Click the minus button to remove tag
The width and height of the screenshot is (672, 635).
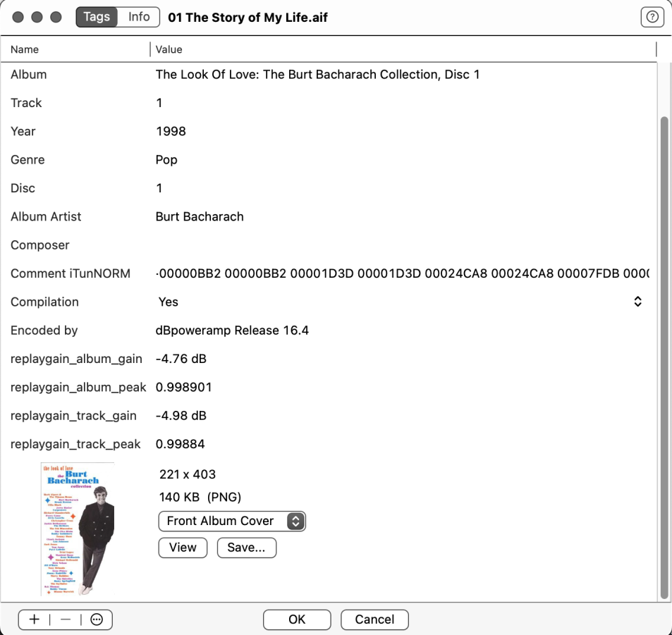pos(66,619)
